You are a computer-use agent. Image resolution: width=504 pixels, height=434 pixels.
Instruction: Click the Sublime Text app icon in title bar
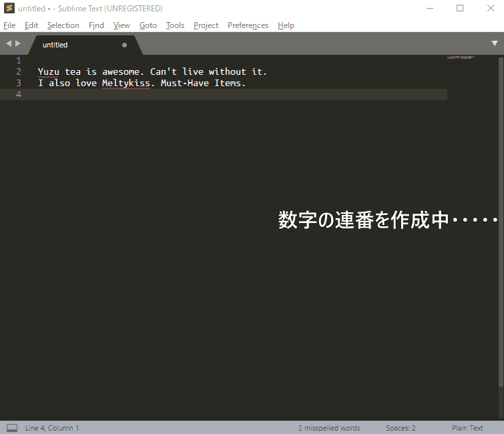[9, 9]
